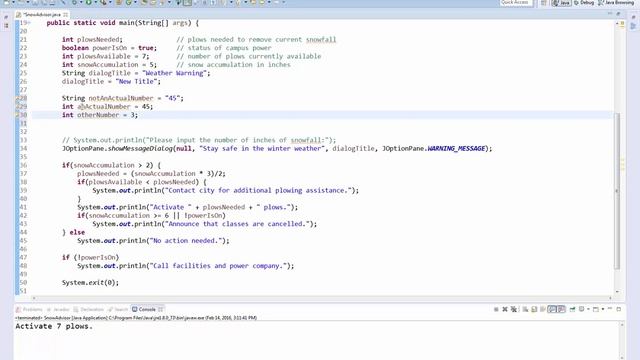
Task: Switch to the Java perspective
Action: click(x=562, y=3)
